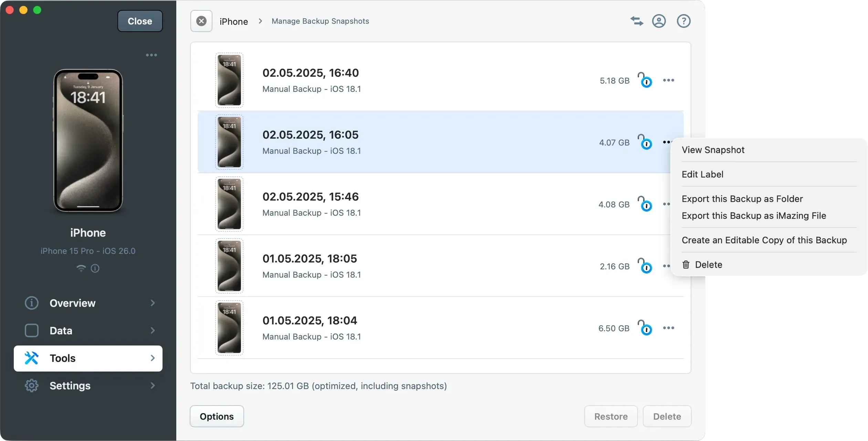Choose Edit Label from the context menu
This screenshot has width=868, height=441.
coord(702,174)
